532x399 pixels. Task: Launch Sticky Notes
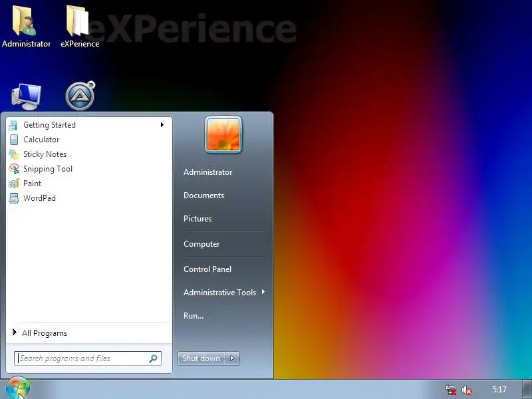click(89, 154)
